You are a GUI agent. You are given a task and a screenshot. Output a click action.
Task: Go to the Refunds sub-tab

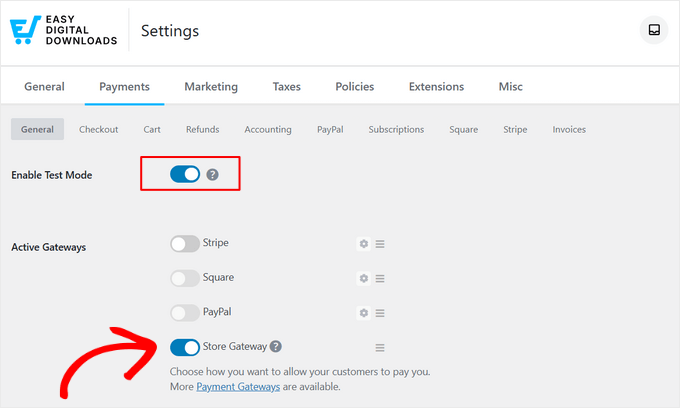[203, 129]
